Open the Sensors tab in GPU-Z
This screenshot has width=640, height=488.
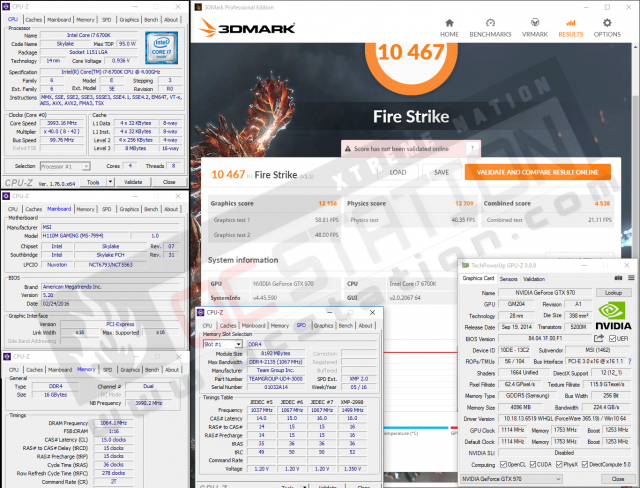click(509, 278)
